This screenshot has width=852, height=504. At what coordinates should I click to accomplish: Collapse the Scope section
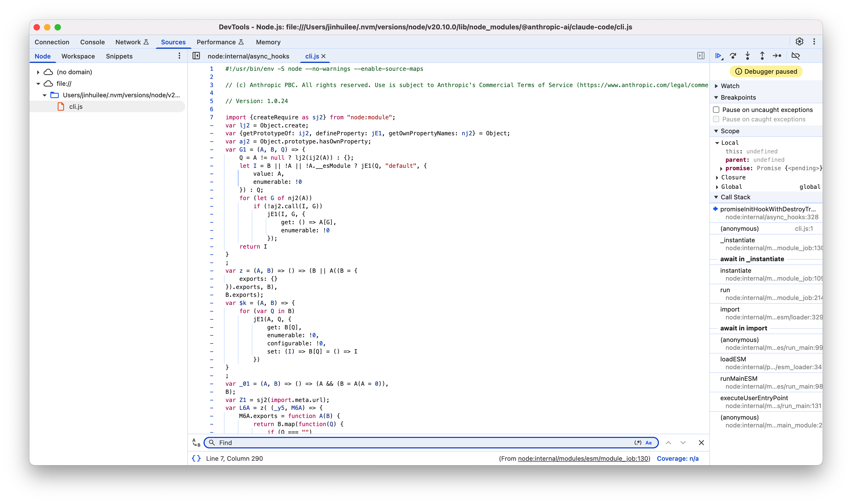[716, 131]
